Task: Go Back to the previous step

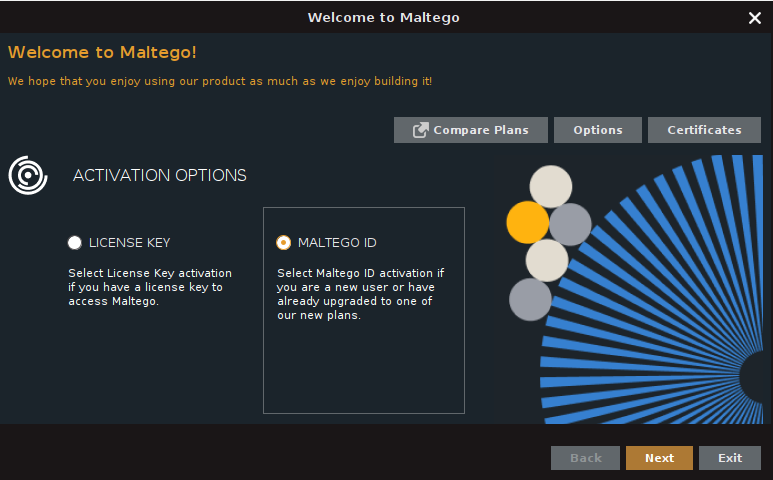Action: point(585,458)
